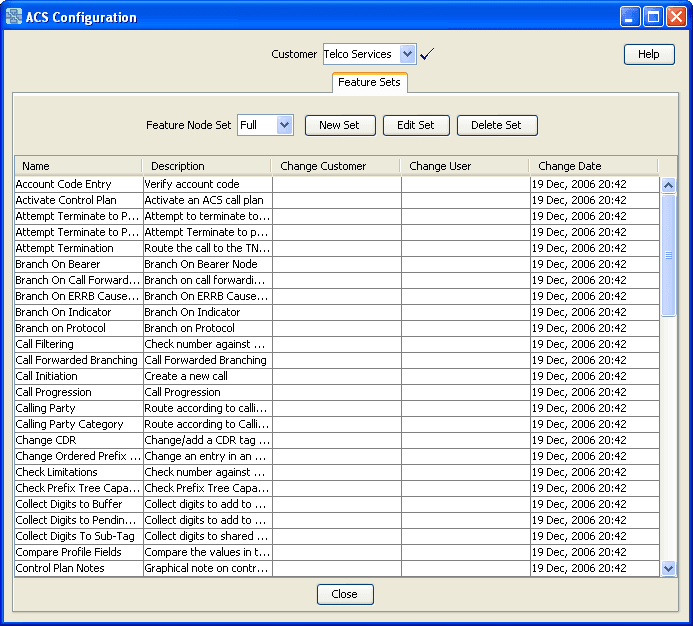Click the Delete Set button
This screenshot has width=693, height=626.
497,126
